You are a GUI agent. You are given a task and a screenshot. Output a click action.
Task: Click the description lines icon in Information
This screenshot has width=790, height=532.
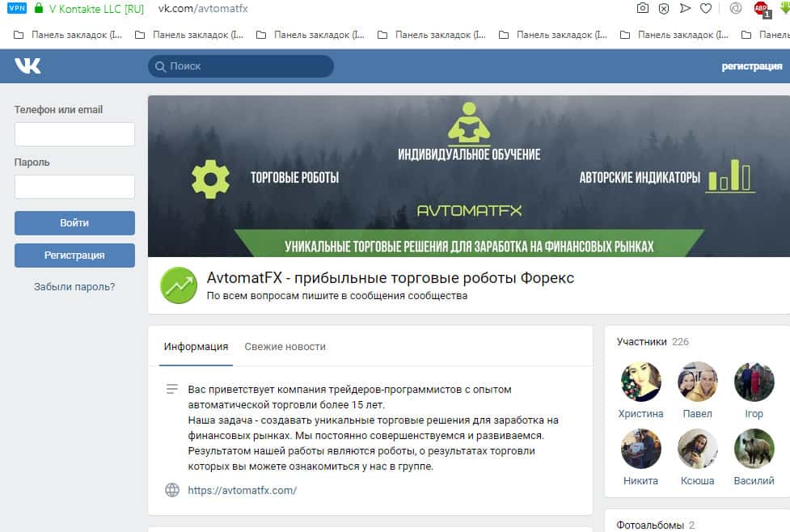pos(172,389)
